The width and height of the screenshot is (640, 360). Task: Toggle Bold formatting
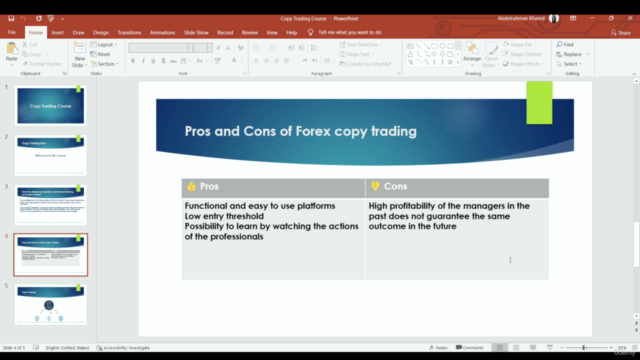tap(133, 61)
